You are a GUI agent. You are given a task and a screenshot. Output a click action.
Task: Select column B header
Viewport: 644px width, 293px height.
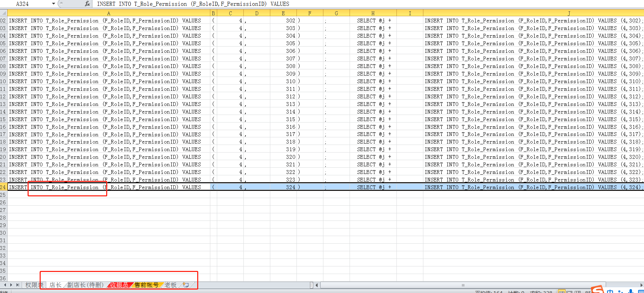click(x=213, y=13)
